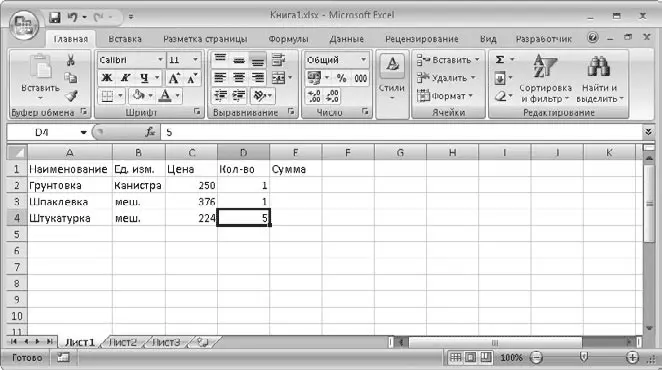Image resolution: width=662 pixels, height=370 pixels.
Task: Switch to Page Layout view in status bar
Action: coord(470,358)
